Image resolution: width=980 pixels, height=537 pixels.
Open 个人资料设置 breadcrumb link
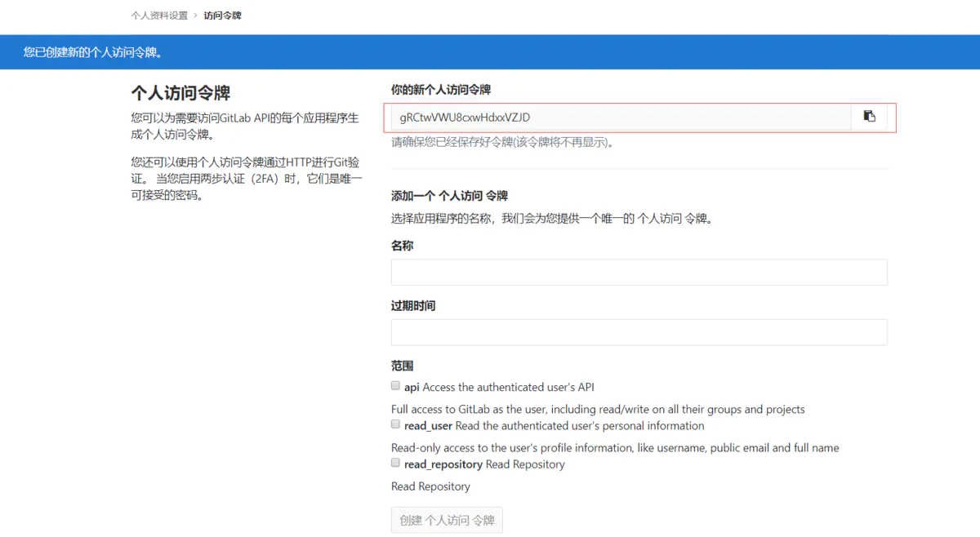[x=159, y=16]
